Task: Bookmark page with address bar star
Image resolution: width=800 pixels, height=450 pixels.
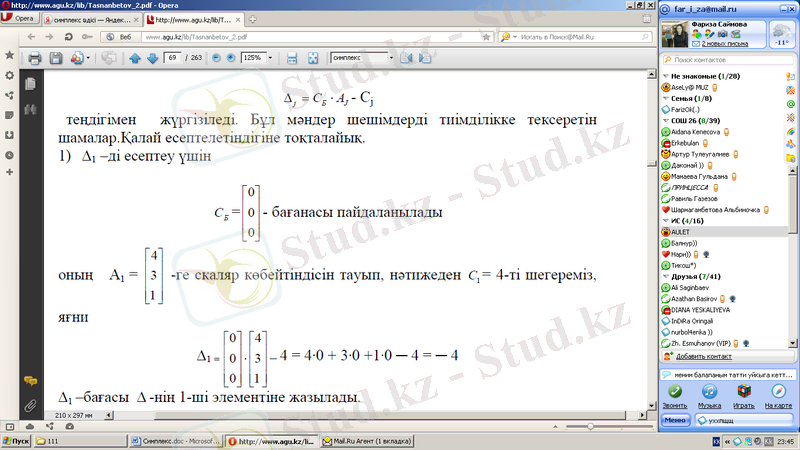Action: (486, 37)
